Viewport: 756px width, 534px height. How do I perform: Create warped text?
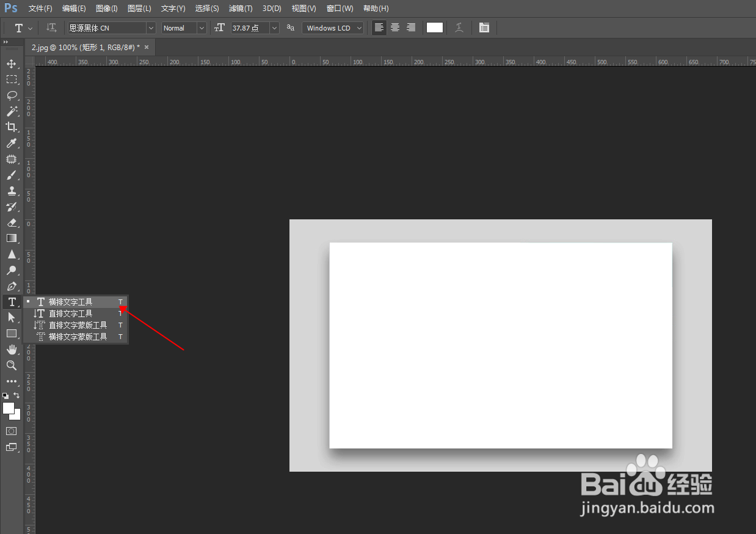coord(459,27)
